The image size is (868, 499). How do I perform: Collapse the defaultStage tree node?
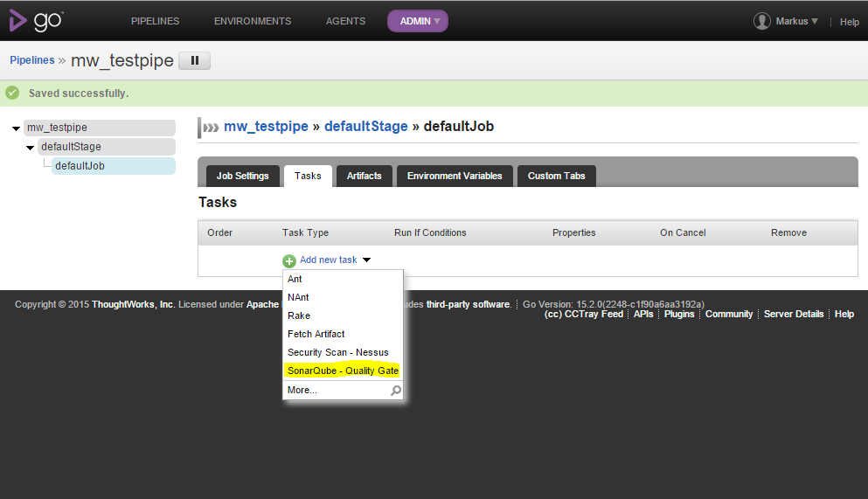(30, 148)
